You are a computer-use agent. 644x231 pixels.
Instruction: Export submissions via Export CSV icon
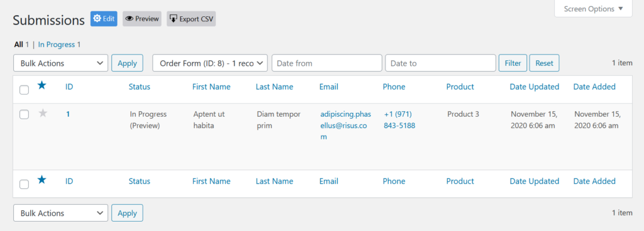(191, 19)
